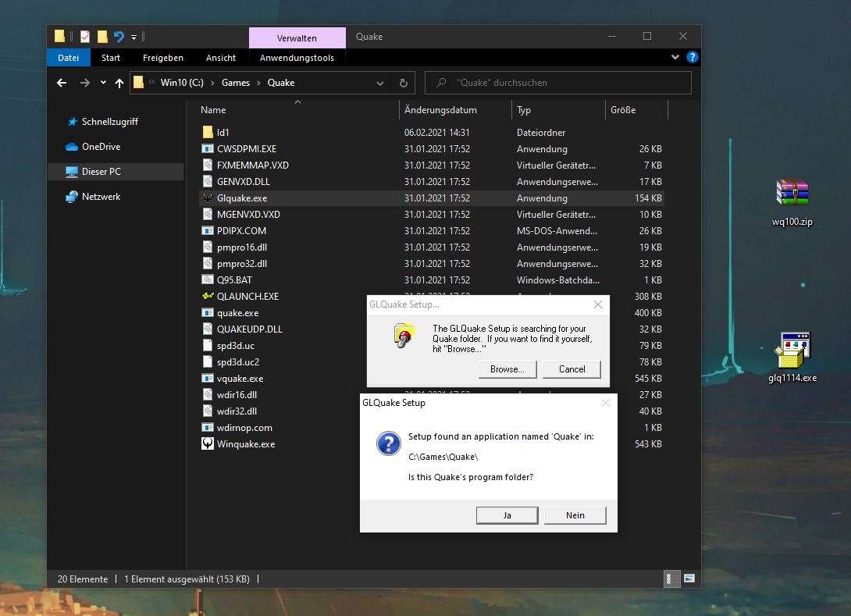
Task: Switch to details view in status bar
Action: pyautogui.click(x=671, y=579)
